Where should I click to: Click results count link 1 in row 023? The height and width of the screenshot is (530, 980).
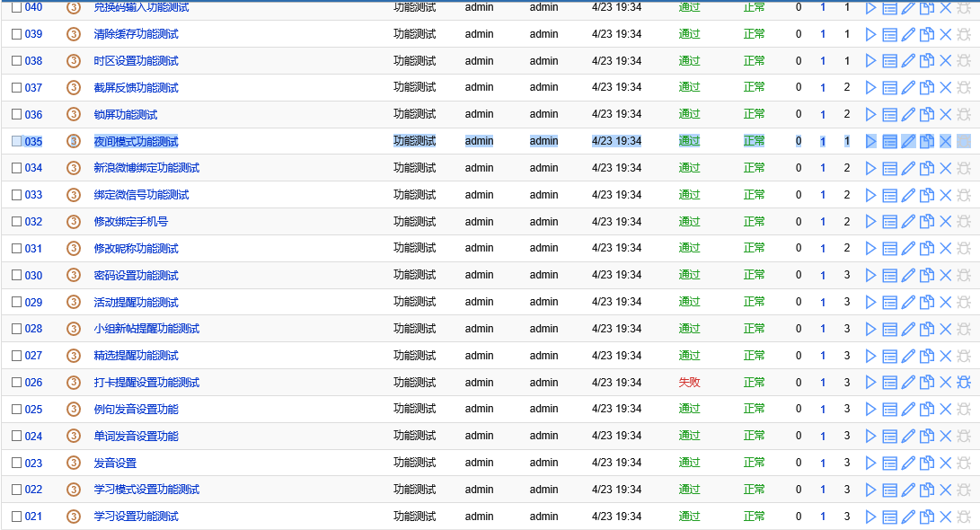point(823,464)
